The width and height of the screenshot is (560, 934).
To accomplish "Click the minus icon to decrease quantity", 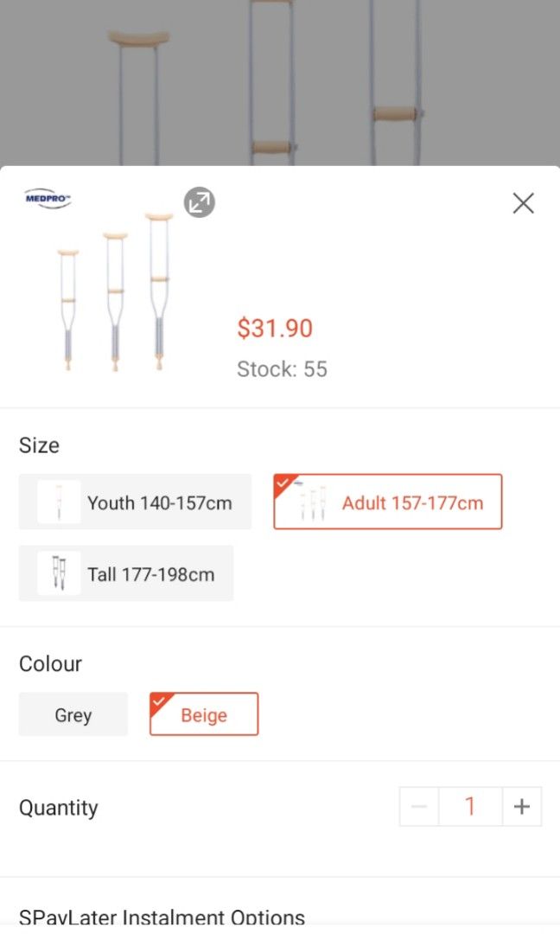I will coord(418,806).
